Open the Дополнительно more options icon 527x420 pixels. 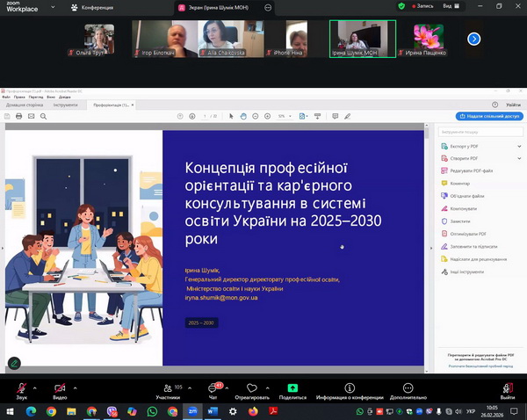408,387
